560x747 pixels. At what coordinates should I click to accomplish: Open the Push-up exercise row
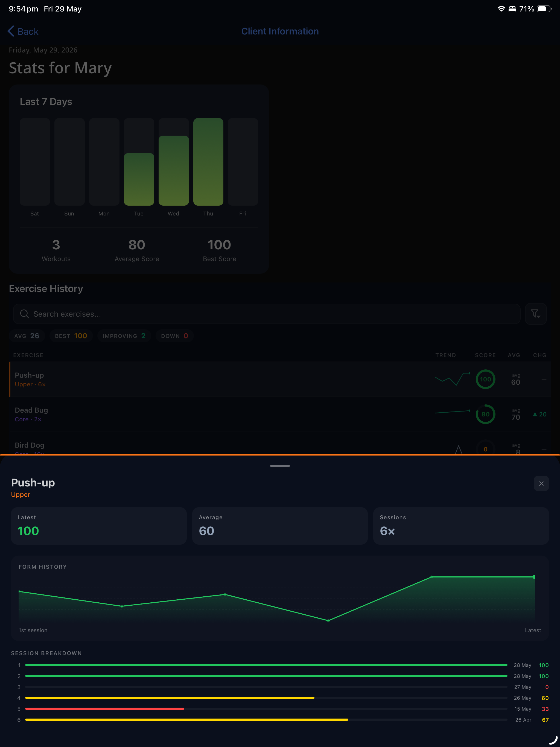(280, 379)
